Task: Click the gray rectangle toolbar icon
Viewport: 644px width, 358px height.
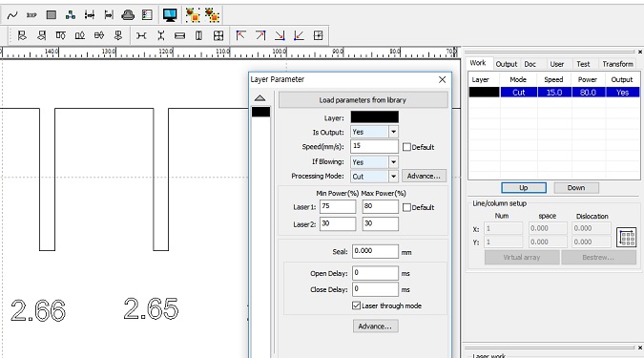Action: point(51,15)
